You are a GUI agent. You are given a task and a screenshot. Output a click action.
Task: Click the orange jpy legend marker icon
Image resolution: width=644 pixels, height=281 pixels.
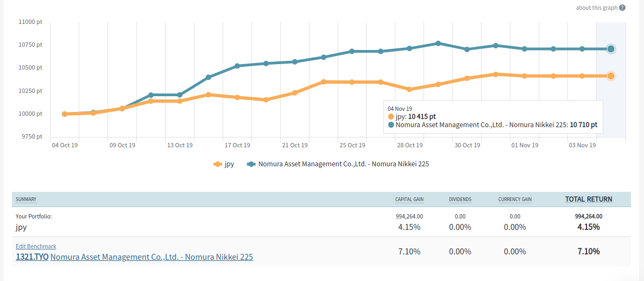click(x=218, y=164)
